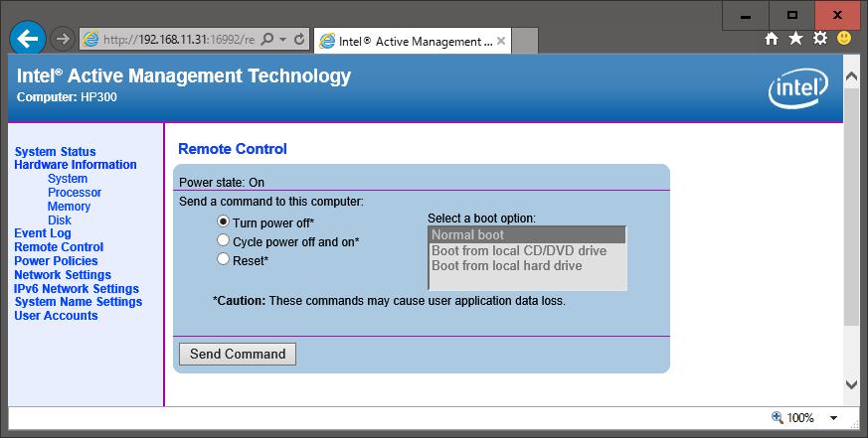Screen dimensions: 868x438
Task: Open Hardware Information link
Action: 76,165
